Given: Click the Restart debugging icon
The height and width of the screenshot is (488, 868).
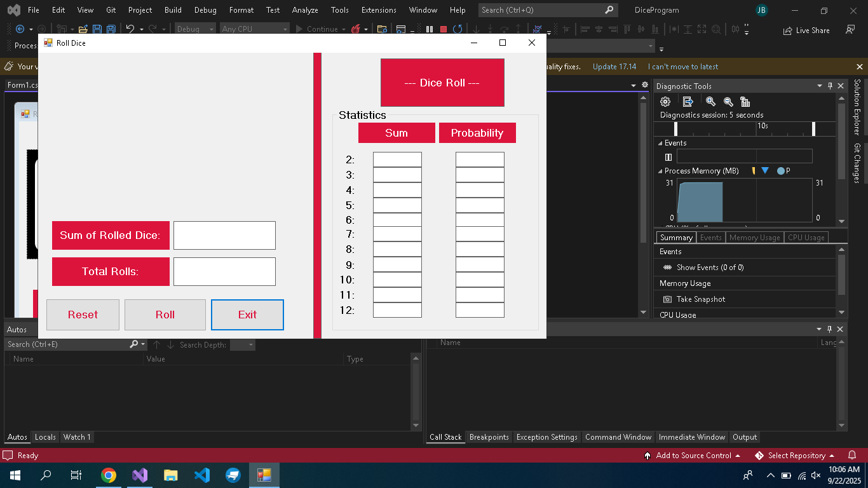Looking at the screenshot, I should [457, 29].
